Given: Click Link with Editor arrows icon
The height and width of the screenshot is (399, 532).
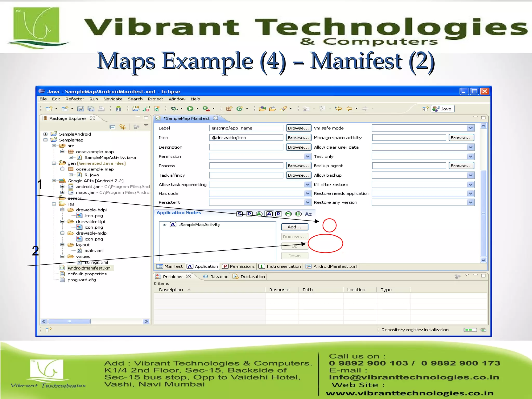Looking at the screenshot, I should tap(122, 127).
